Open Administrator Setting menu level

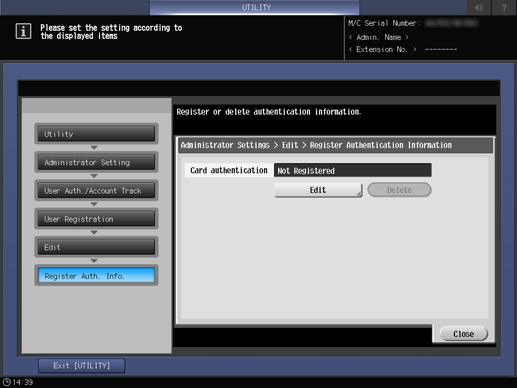click(96, 162)
